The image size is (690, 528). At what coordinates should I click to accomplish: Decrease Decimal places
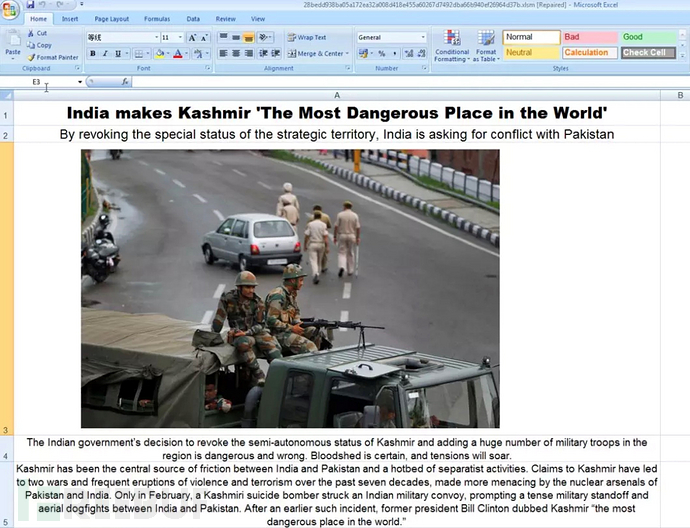[422, 53]
